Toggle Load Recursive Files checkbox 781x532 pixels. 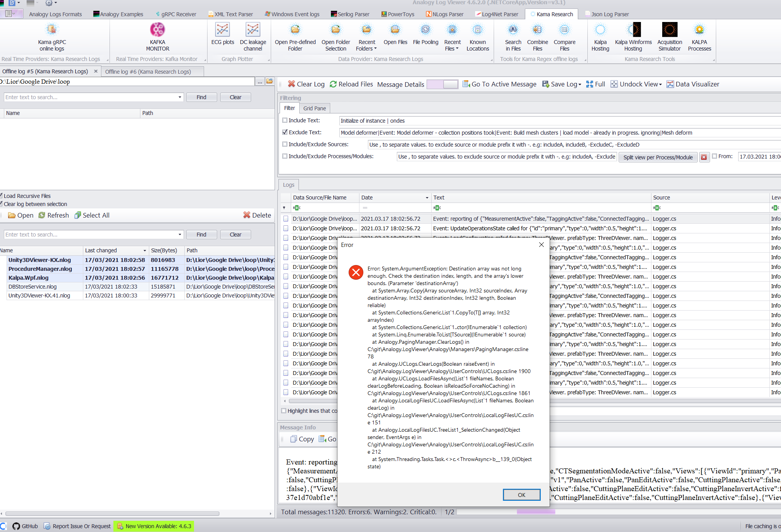[x=1, y=196]
